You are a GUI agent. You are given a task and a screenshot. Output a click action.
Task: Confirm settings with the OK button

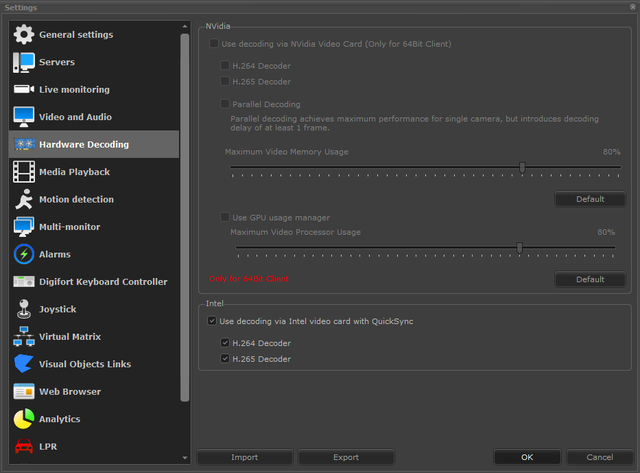point(527,457)
